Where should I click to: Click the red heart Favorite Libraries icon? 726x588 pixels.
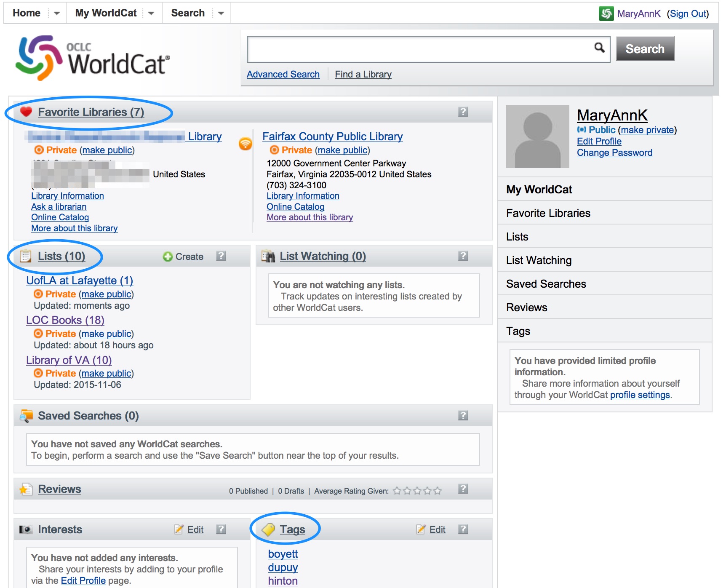pos(26,112)
